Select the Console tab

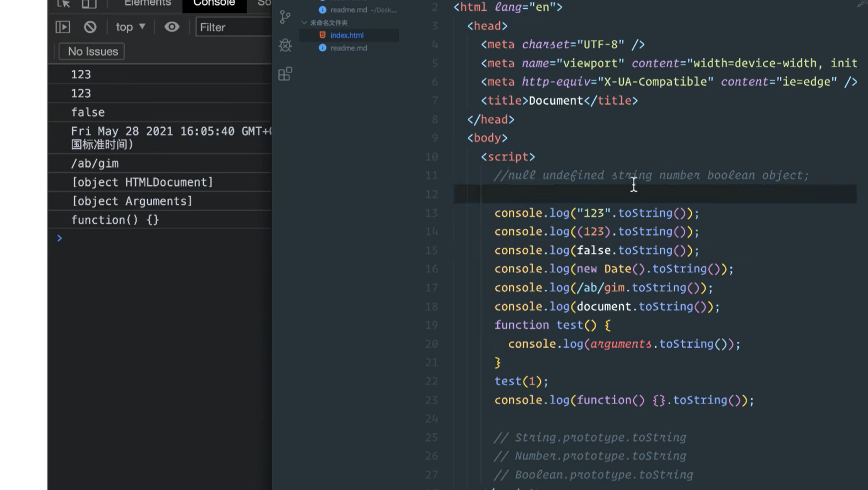click(214, 3)
